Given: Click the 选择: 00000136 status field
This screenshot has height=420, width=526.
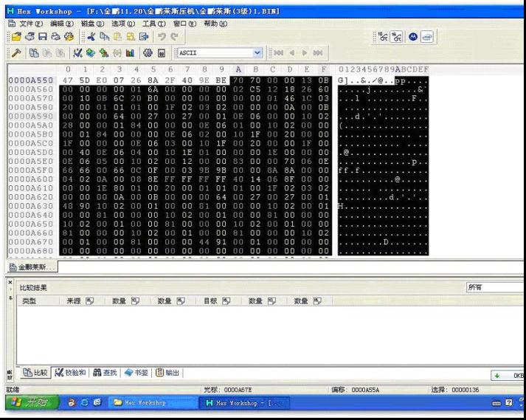Looking at the screenshot, I should click(x=455, y=390).
